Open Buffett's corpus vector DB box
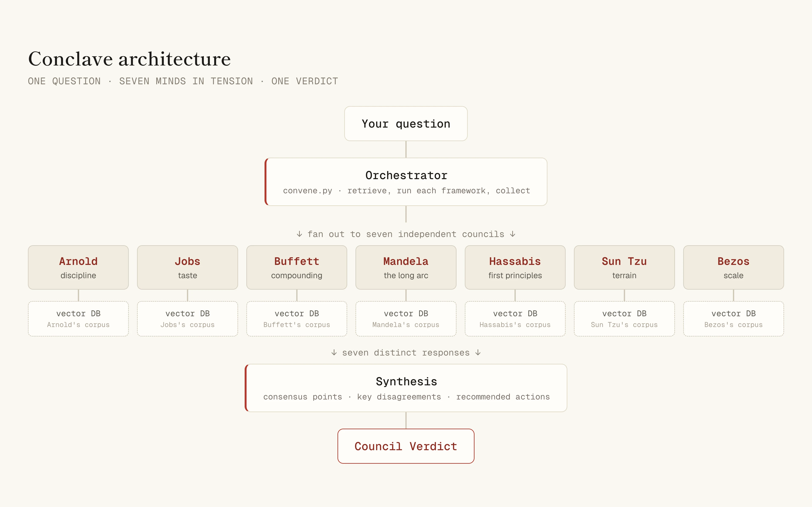This screenshot has height=507, width=812. pyautogui.click(x=297, y=319)
